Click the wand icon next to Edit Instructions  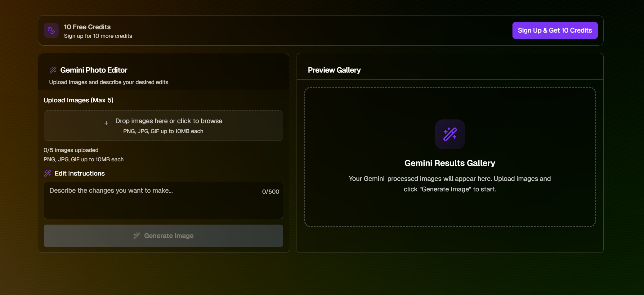point(47,173)
